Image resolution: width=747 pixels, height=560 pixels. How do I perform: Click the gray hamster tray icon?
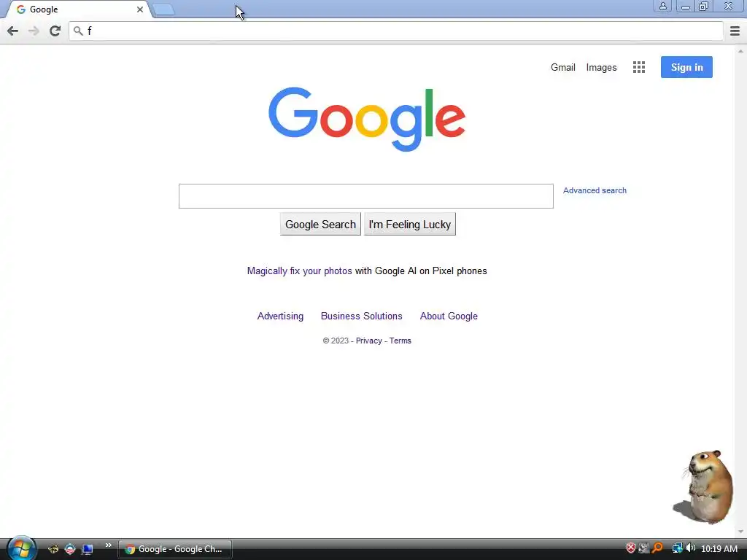pos(643,548)
